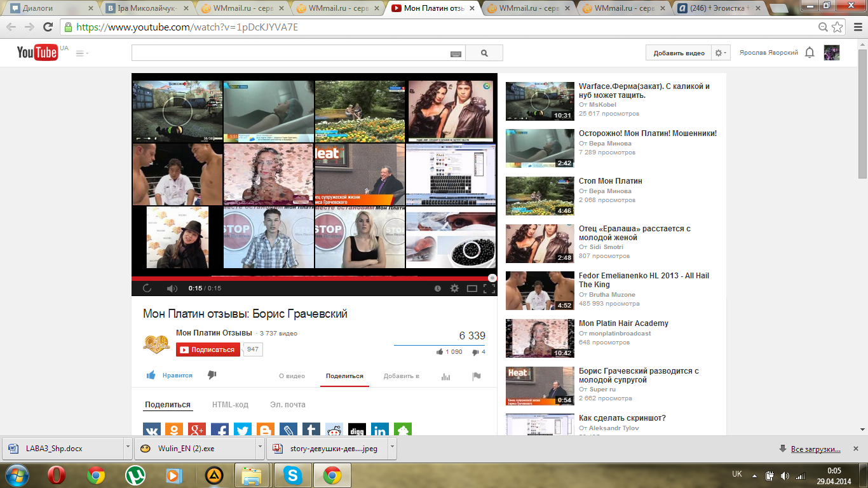The width and height of the screenshot is (868, 488).
Task: Open the on-screen keyboard in the search box
Action: [456, 54]
